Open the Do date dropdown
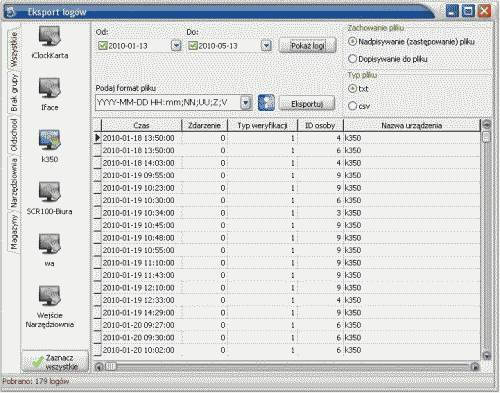 (266, 45)
